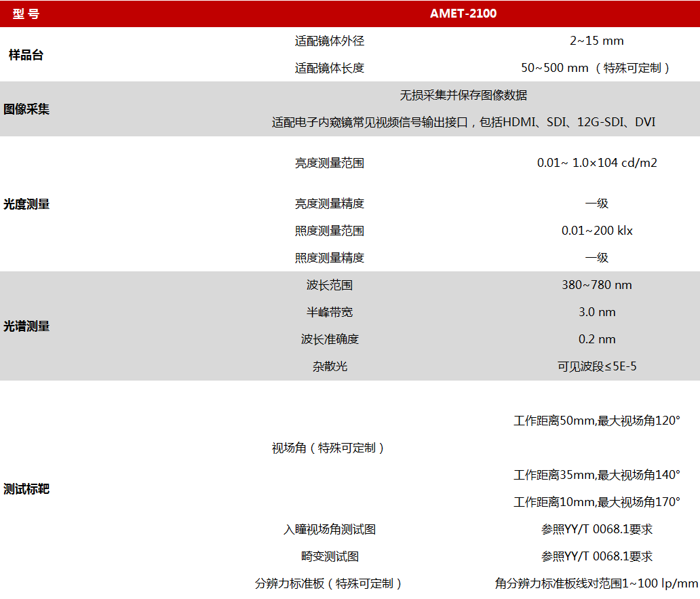Click the 0.01~200 klx value
The height and width of the screenshot is (599, 700).
point(596,231)
